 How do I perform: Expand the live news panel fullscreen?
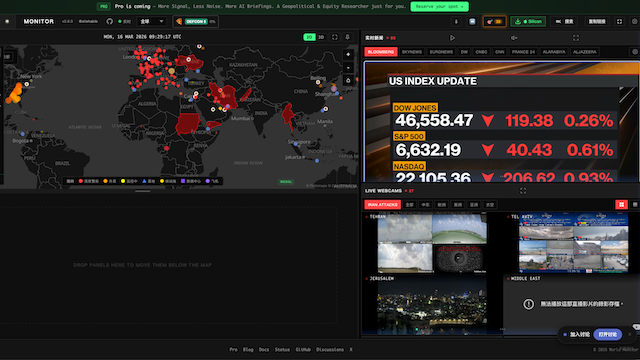click(576, 38)
